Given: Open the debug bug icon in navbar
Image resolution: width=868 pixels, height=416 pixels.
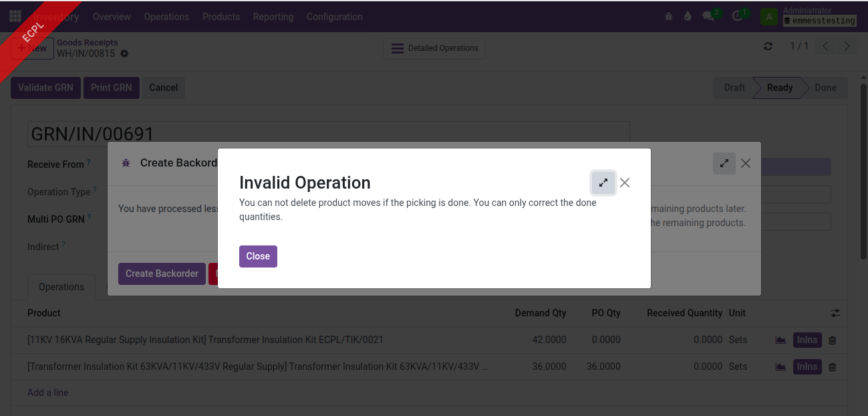Looking at the screenshot, I should point(669,17).
